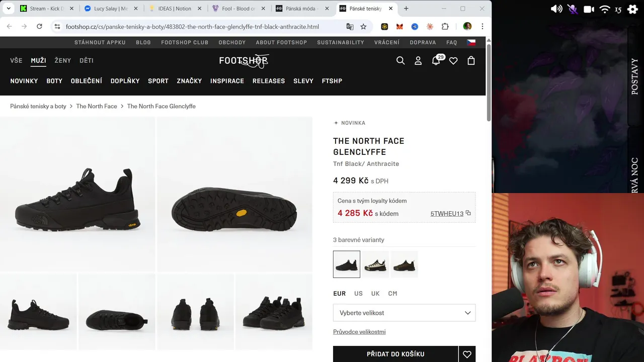The width and height of the screenshot is (644, 362).
Task: Open the user account icon
Action: [418, 60]
